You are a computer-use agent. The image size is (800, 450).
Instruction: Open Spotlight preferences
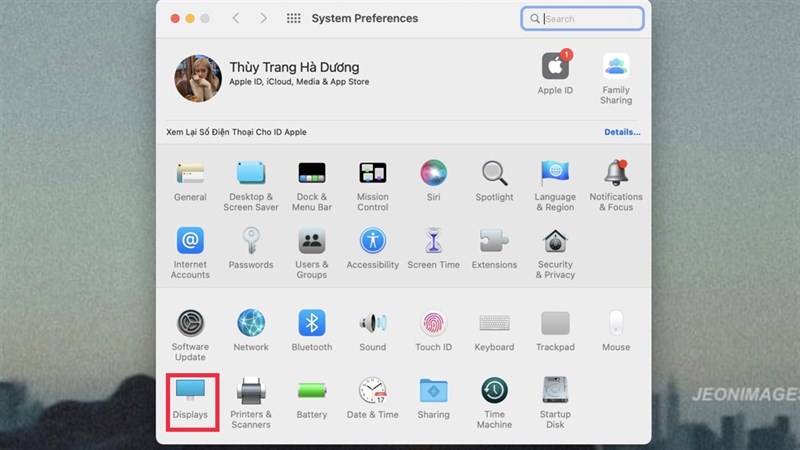[494, 182]
